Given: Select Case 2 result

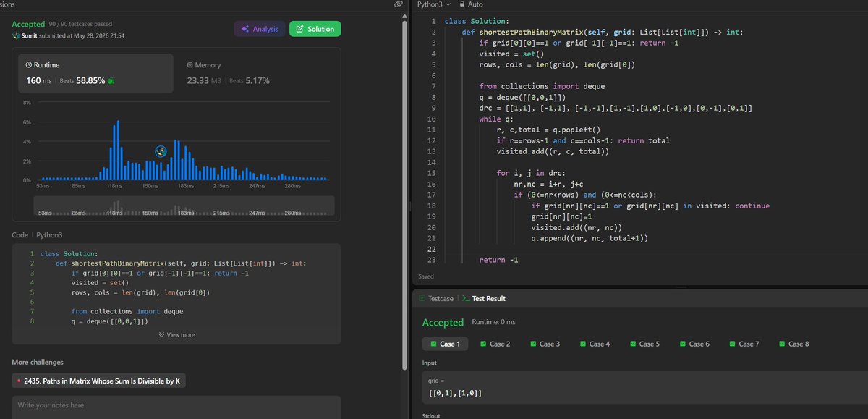Looking at the screenshot, I should pos(495,344).
